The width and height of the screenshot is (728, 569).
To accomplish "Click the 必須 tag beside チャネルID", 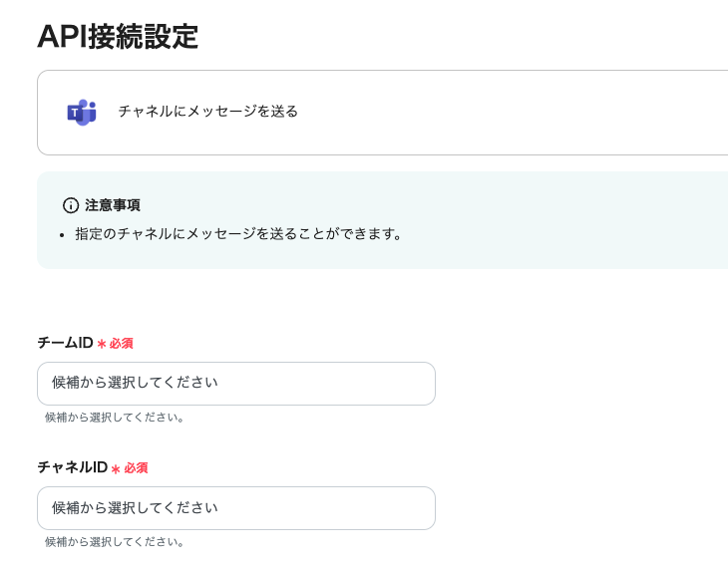I will (136, 468).
